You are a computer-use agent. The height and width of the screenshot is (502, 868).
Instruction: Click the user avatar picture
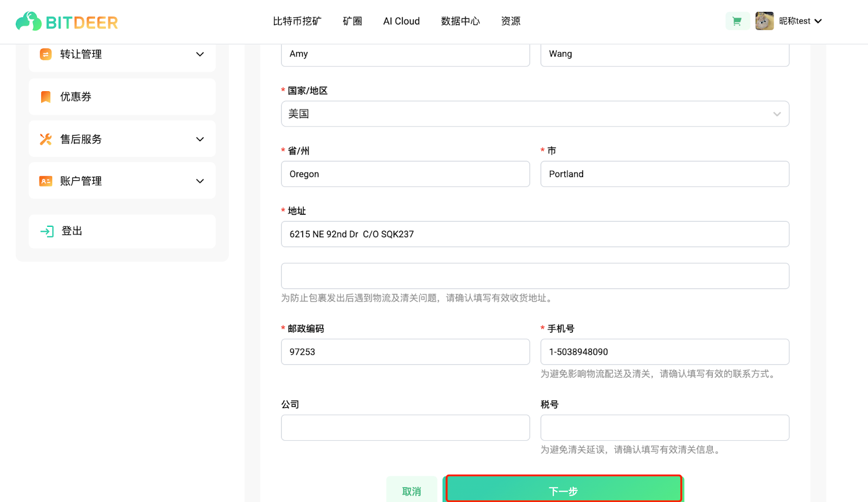pyautogui.click(x=764, y=21)
